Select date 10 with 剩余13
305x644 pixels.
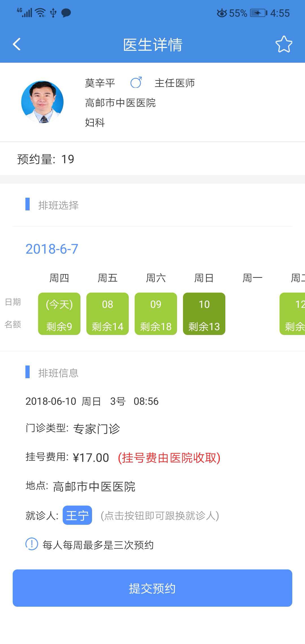[x=204, y=314]
